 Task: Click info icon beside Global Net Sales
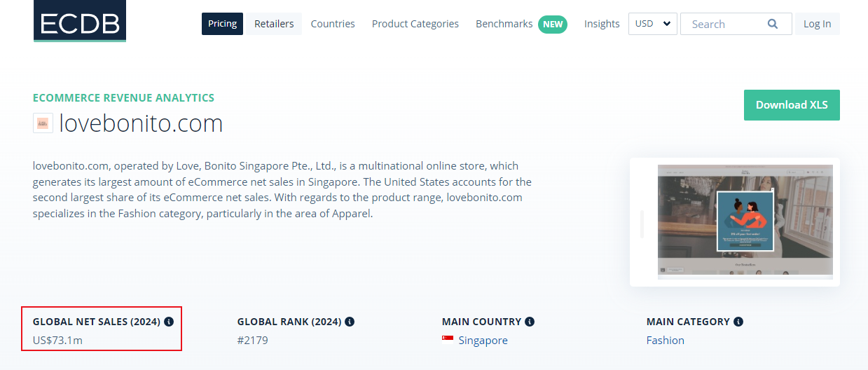[x=168, y=322]
